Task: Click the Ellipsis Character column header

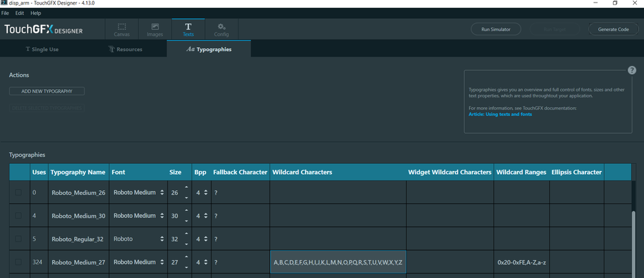Action: coord(577,172)
